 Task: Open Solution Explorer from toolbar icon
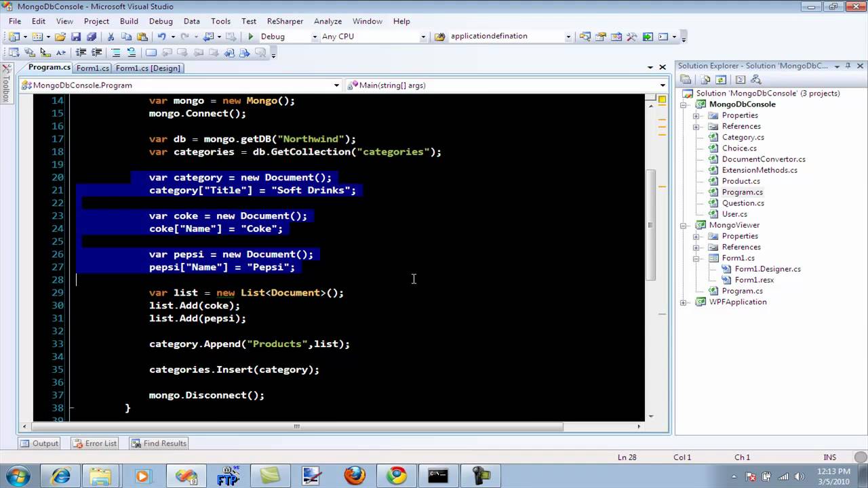pyautogui.click(x=585, y=37)
